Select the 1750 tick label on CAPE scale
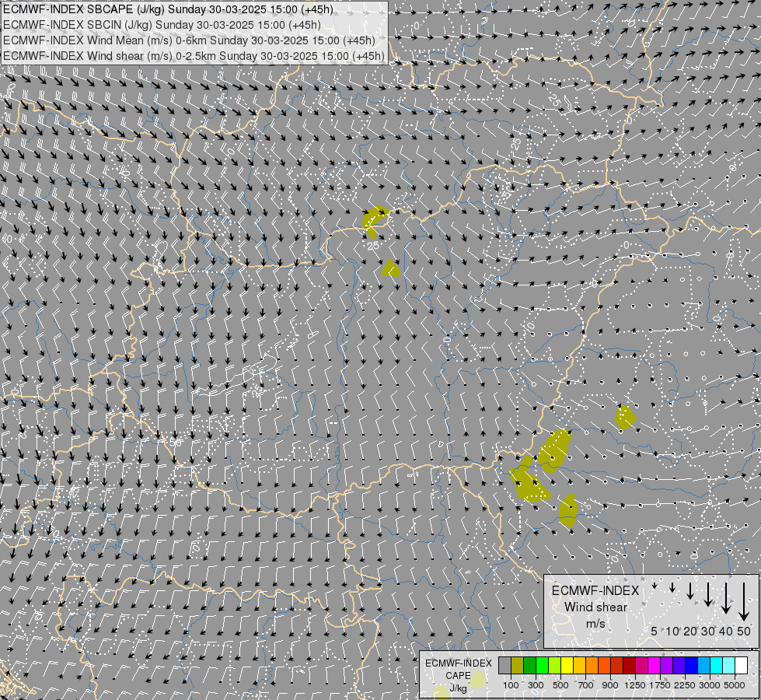761x700 pixels. 660,685
